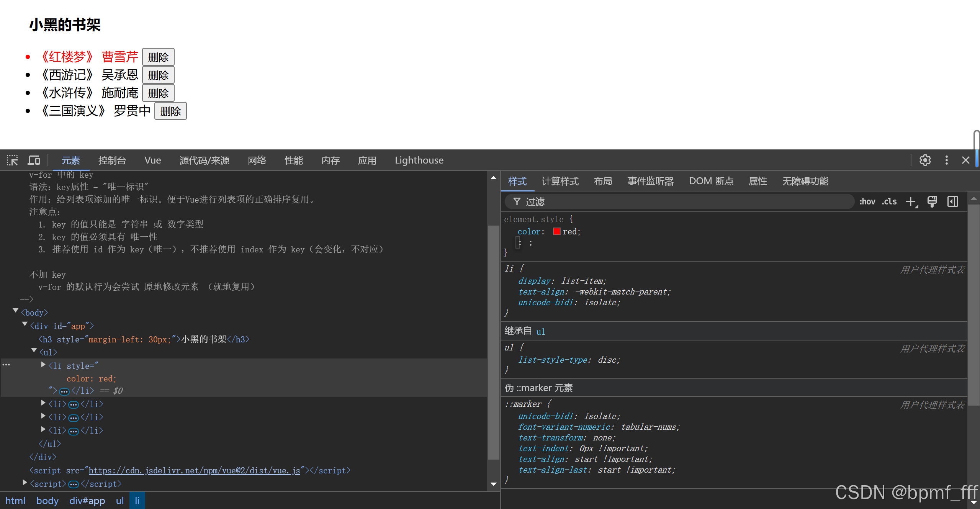
Task: Open the 计算样式 tab
Action: [560, 181]
